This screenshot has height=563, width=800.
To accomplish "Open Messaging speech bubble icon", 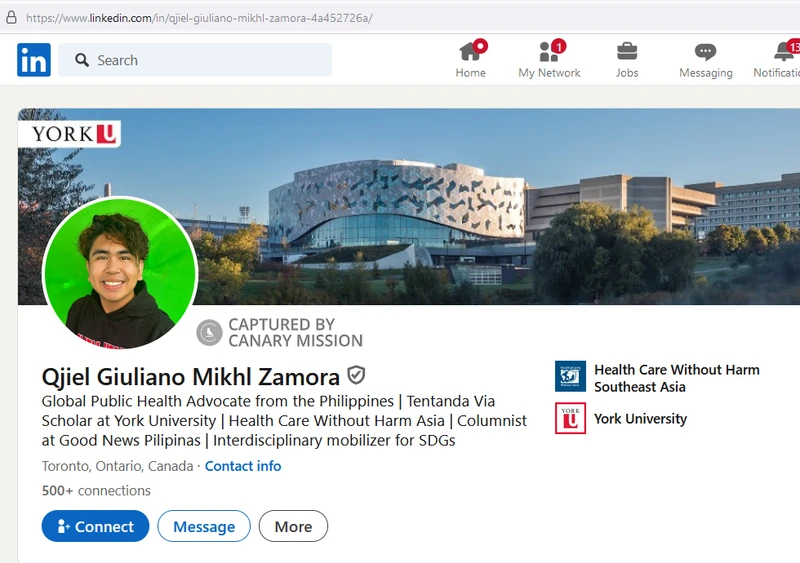I will 706,52.
